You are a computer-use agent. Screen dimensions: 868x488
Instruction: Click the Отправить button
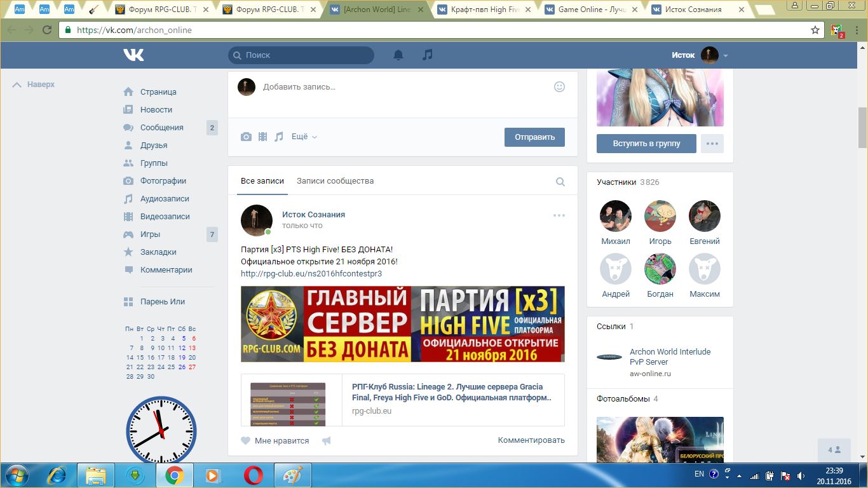[x=534, y=137]
